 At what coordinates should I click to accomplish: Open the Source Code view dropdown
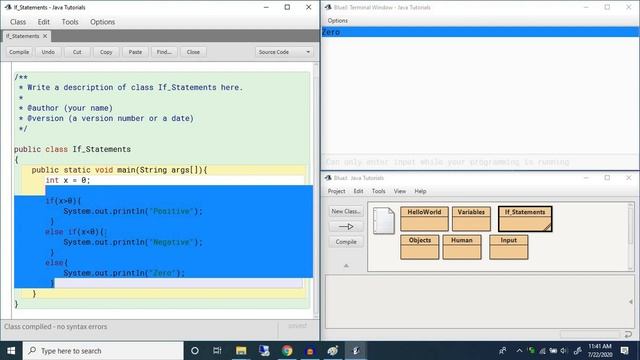[x=284, y=52]
